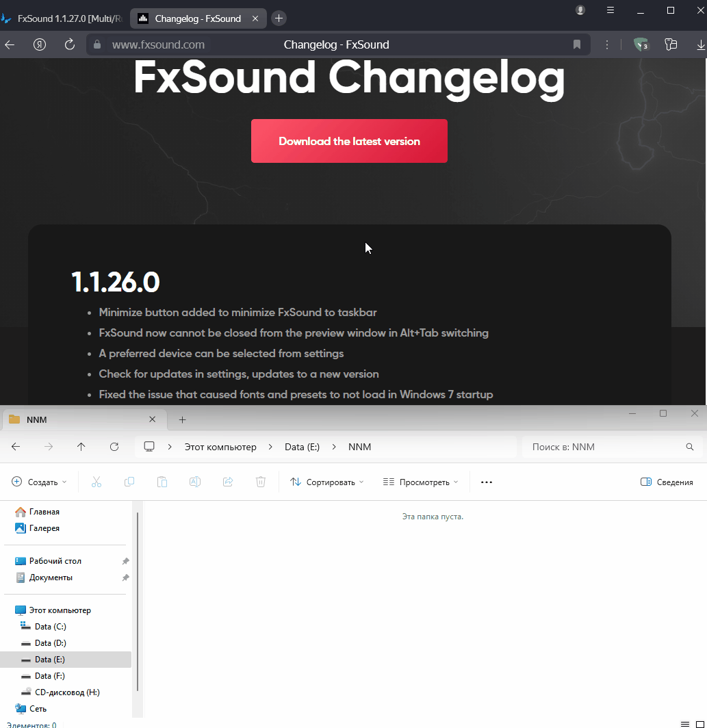707x728 pixels.
Task: Bookmark the Changelog page
Action: click(x=577, y=44)
